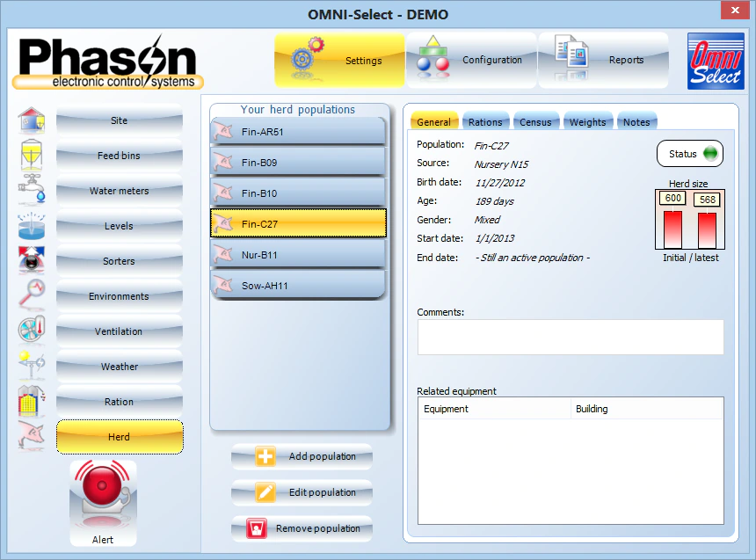The height and width of the screenshot is (560, 756).
Task: Switch to the Rations tab
Action: pyautogui.click(x=485, y=122)
